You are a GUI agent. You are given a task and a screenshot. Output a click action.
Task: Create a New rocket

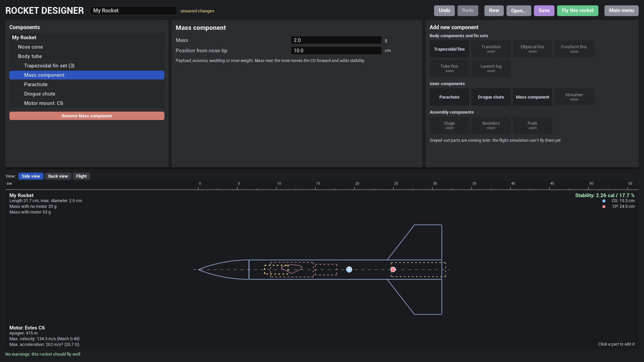(494, 11)
